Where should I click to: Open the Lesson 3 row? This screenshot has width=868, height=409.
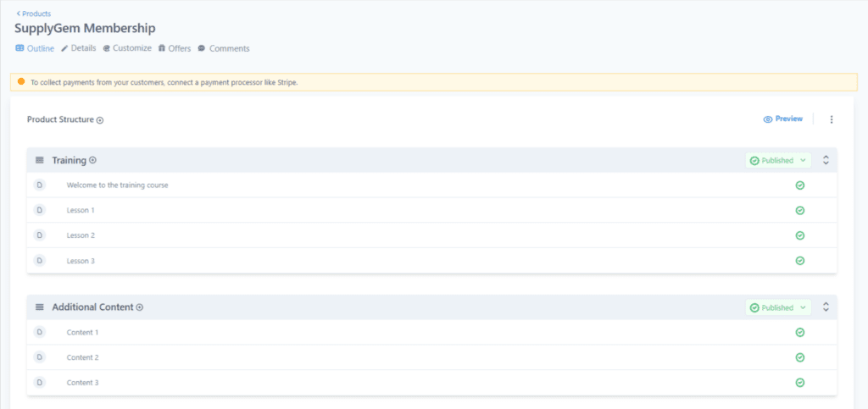tap(431, 260)
